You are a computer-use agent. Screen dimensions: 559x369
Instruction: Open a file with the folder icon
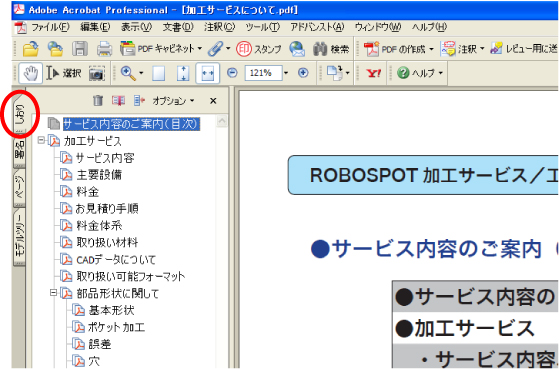click(31, 49)
